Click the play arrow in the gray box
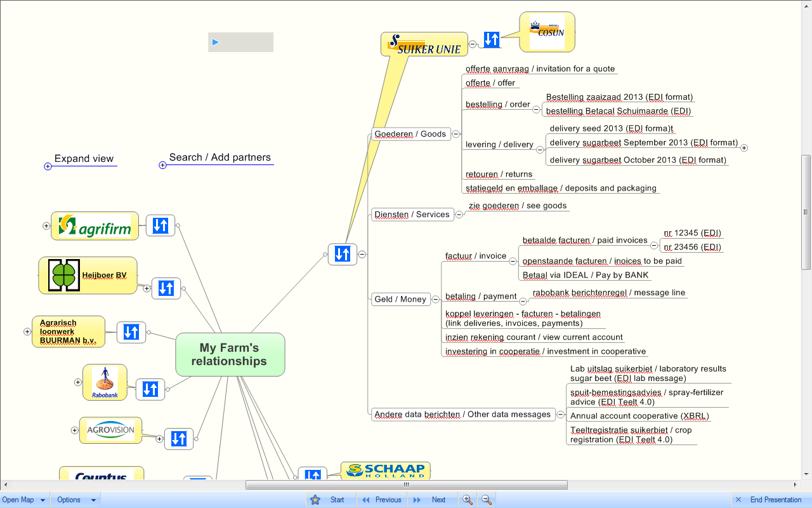Image resolution: width=812 pixels, height=508 pixels. [216, 42]
